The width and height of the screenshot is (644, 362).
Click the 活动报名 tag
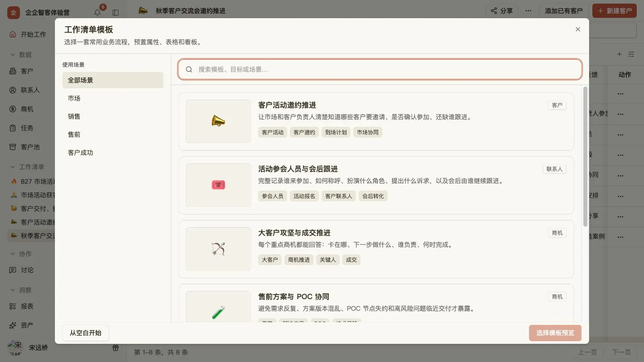coord(304,196)
